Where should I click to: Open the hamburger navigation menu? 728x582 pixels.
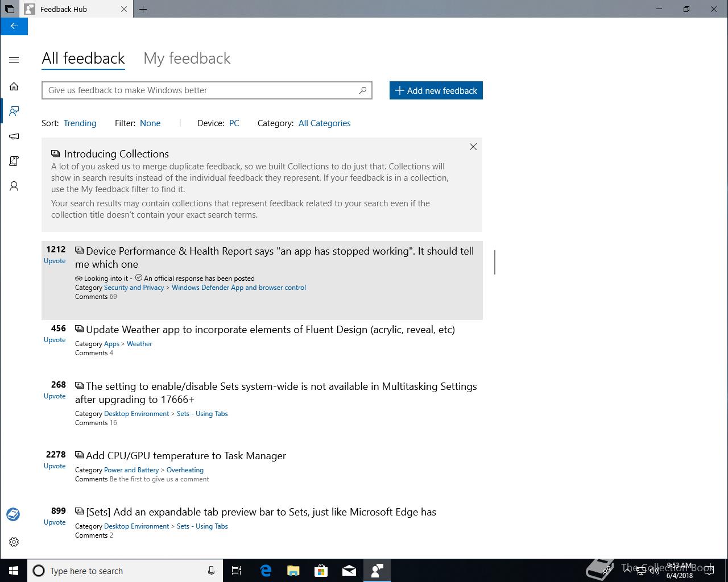14,60
